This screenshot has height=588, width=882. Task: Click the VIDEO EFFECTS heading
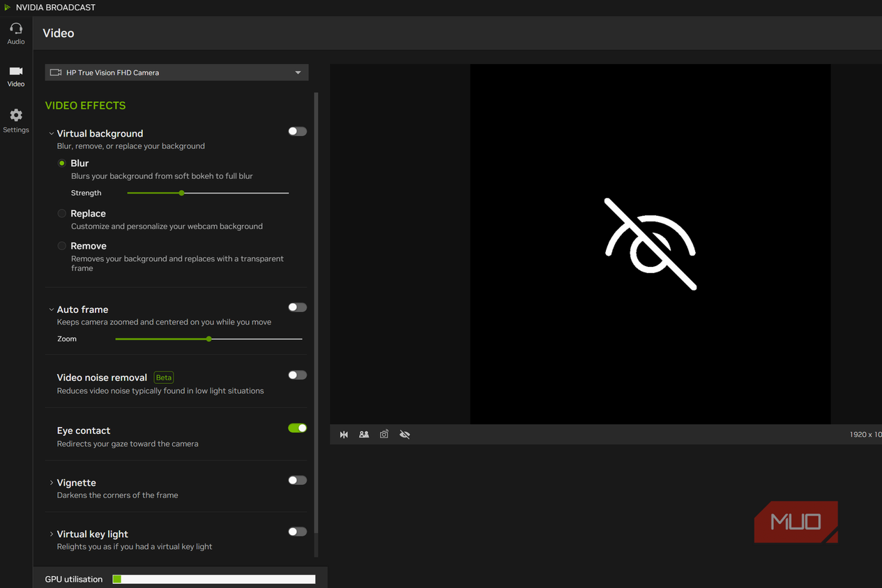(x=86, y=106)
